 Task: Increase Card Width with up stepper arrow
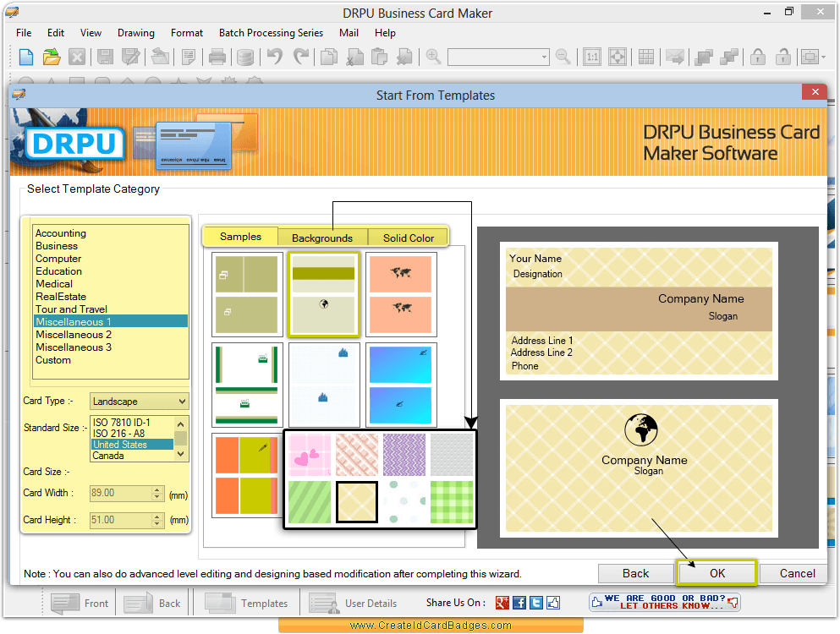(157, 489)
